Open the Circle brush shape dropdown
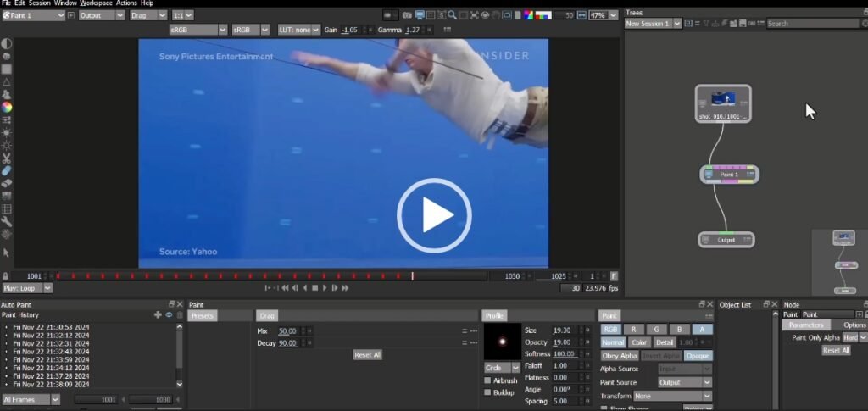868x411 pixels. coord(502,368)
